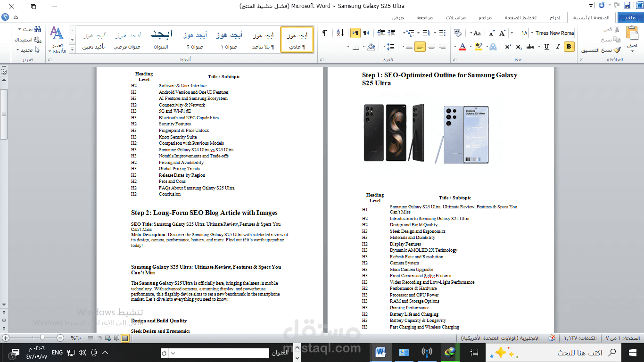Open Word from the Windows taskbar
Screen dimensions: 644x362
click(x=380, y=352)
